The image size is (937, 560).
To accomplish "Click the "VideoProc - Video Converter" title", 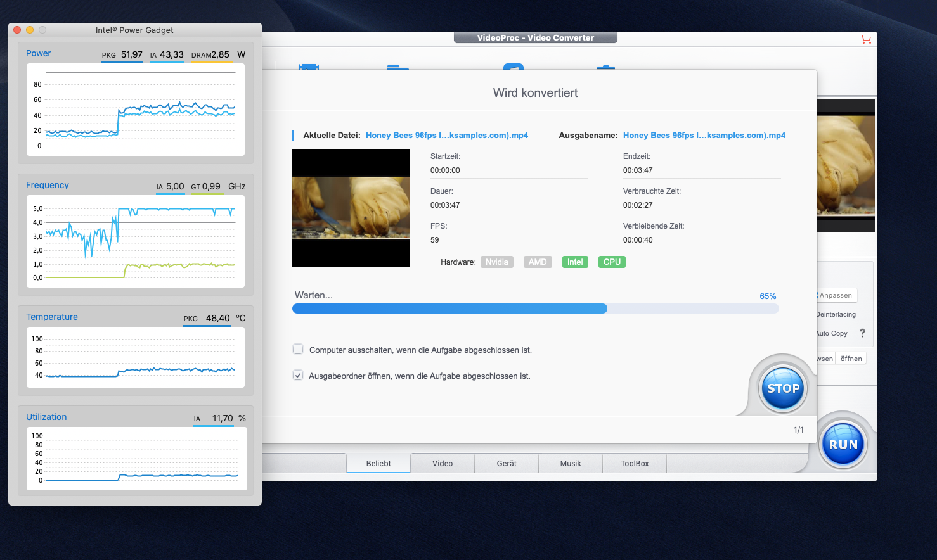I will pyautogui.click(x=536, y=38).
